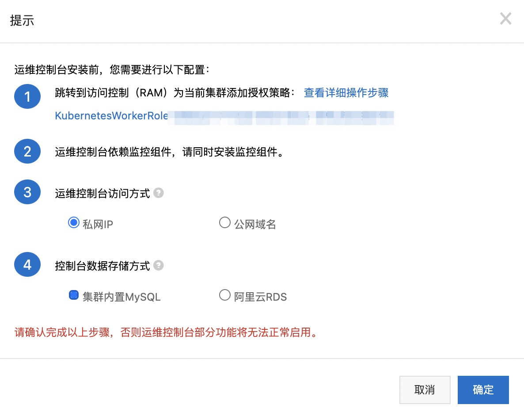Confirm with the 确定 button
This screenshot has width=524, height=420.
tap(483, 390)
